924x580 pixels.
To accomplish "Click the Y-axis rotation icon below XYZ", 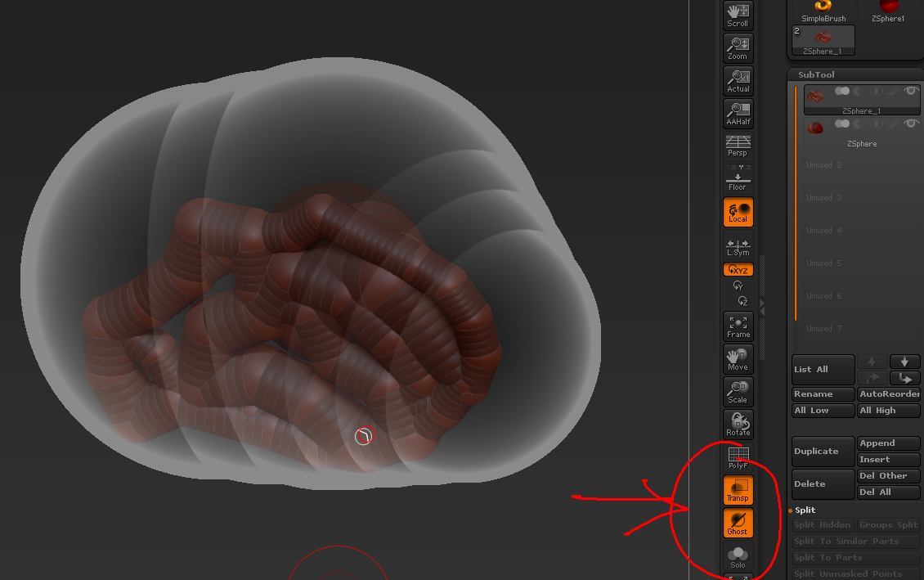I will [738, 286].
